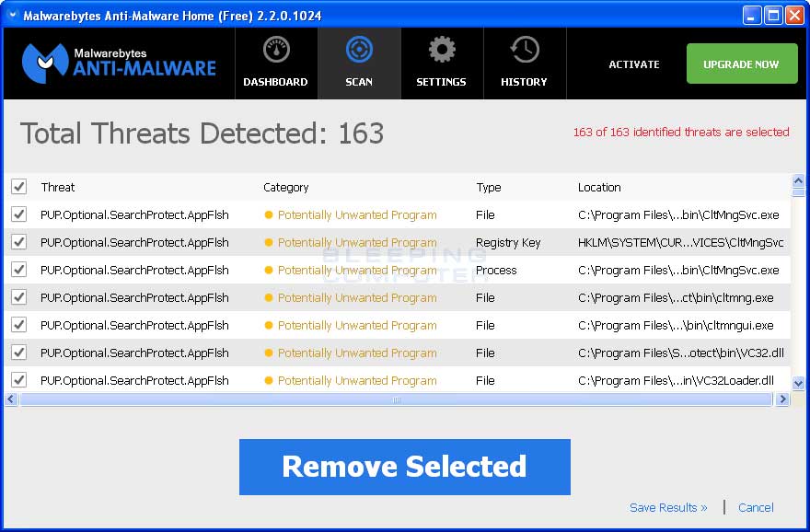Select the ACTIVATE menu item
The width and height of the screenshot is (810, 532).
(x=633, y=64)
